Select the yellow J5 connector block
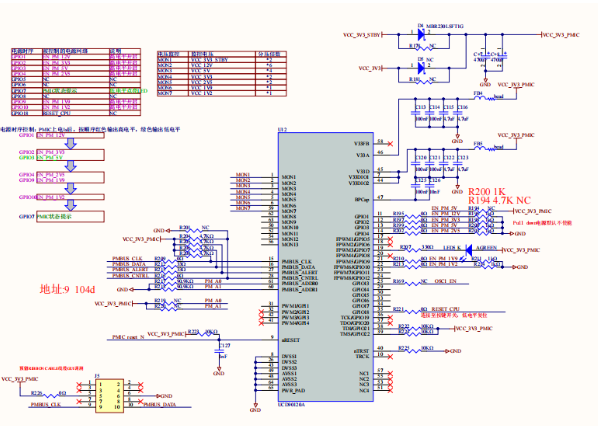Viewport: 598px width, 426px height. pos(109,395)
